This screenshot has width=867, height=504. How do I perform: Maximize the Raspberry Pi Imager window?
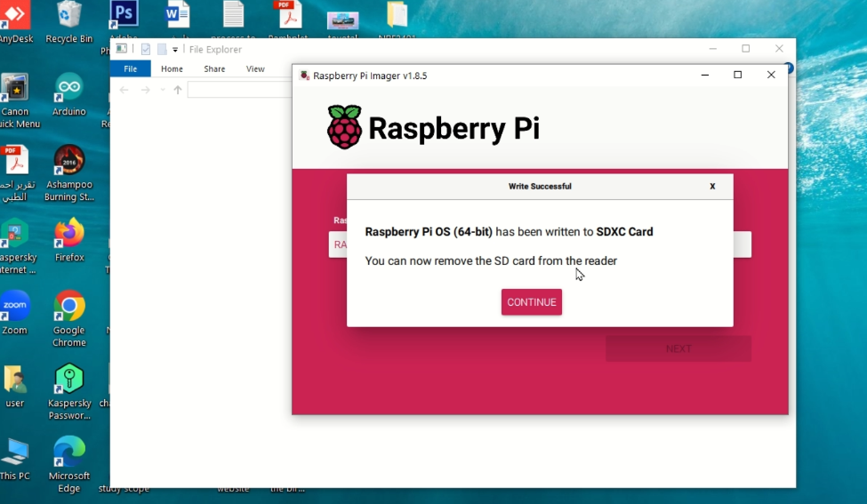[x=737, y=75]
